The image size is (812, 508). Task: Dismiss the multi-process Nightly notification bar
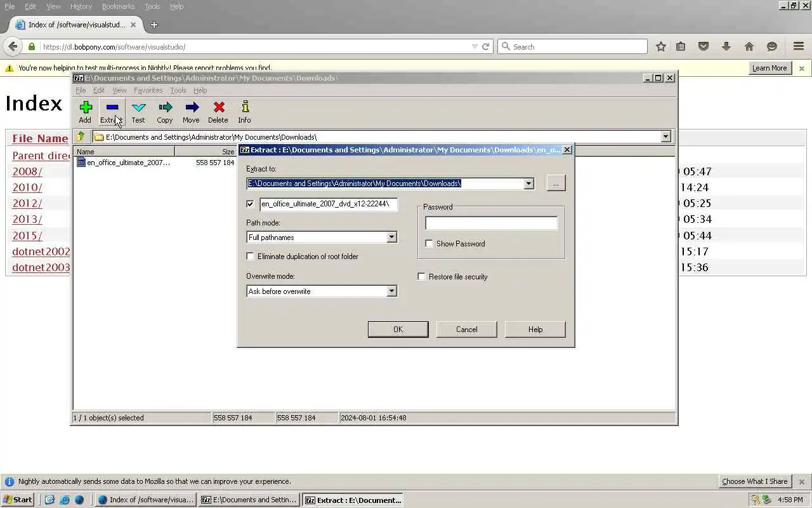[801, 68]
